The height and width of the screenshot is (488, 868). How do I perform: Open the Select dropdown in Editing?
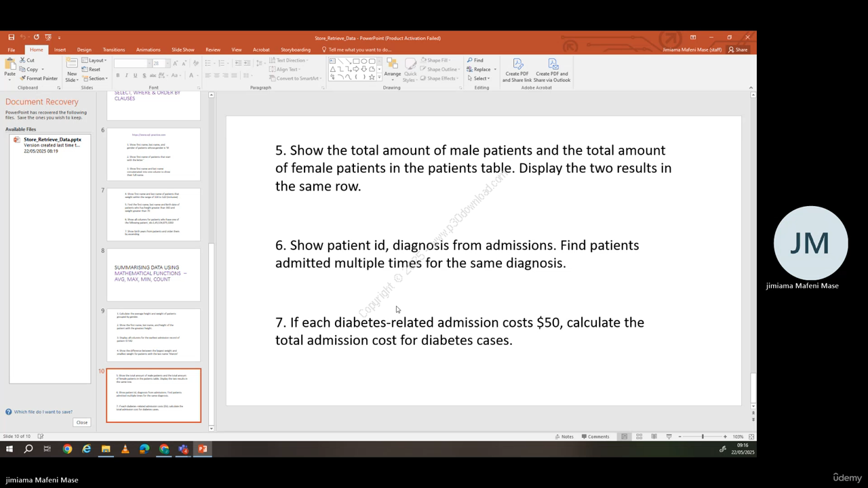tap(478, 79)
